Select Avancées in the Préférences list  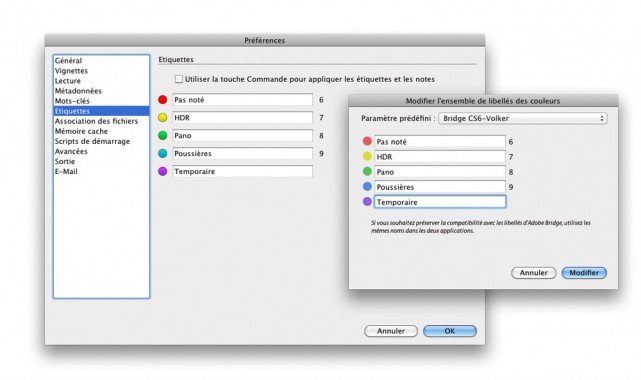pos(101,151)
